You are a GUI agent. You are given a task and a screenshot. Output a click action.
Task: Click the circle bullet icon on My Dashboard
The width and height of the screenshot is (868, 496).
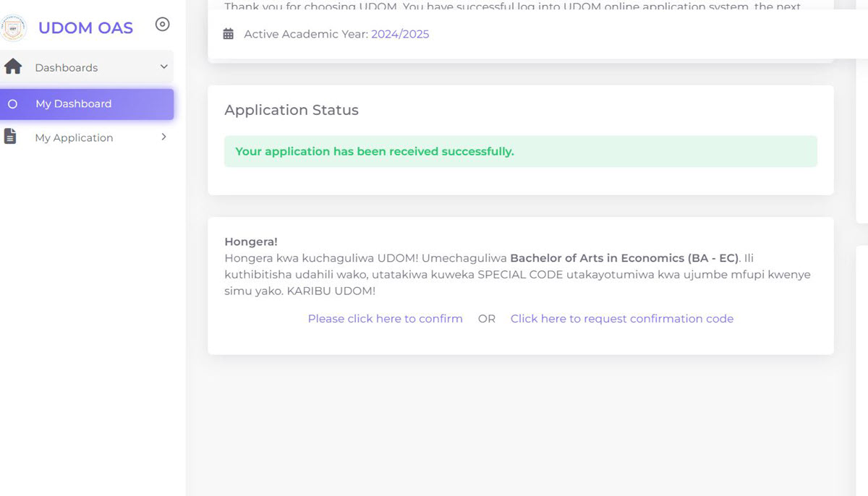[12, 104]
